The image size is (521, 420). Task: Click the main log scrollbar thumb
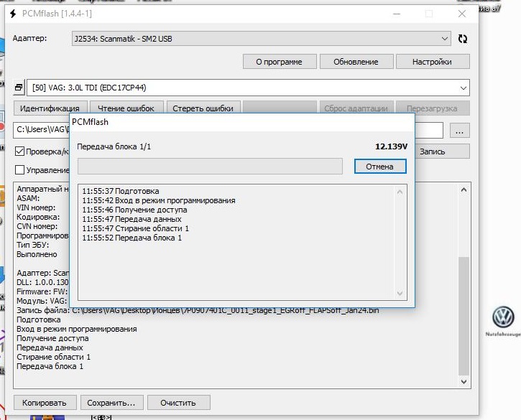[464, 315]
